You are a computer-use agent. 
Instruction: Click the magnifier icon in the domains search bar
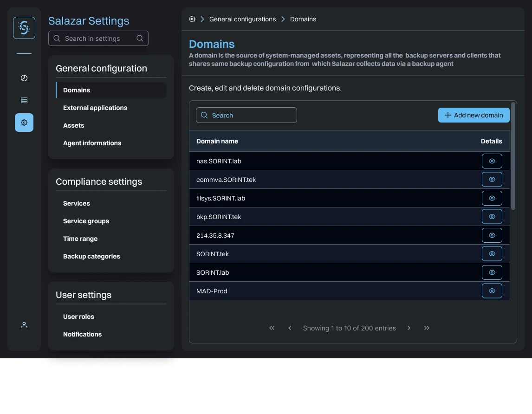pos(204,115)
